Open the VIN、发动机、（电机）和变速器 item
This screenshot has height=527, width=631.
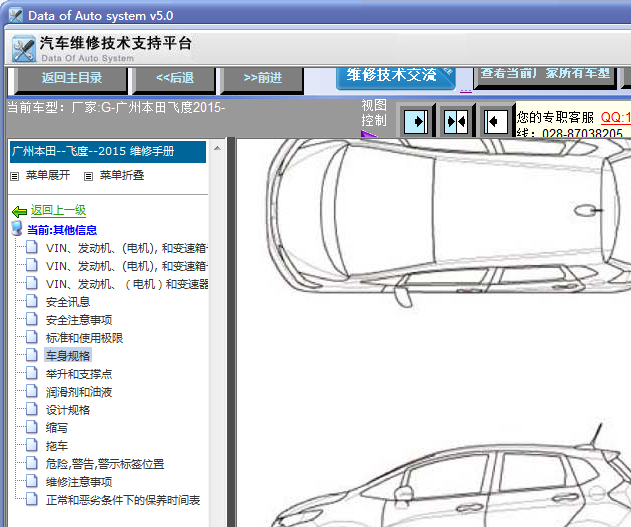click(x=127, y=284)
